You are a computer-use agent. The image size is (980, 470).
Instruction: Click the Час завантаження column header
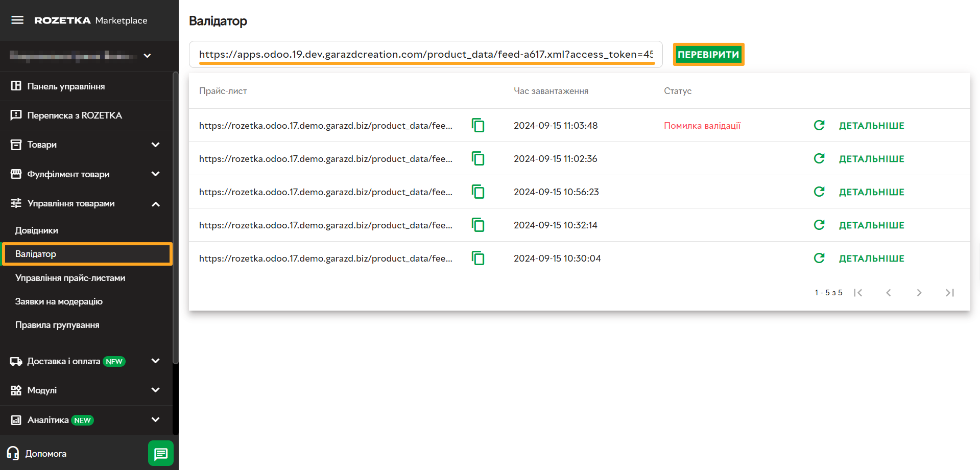(551, 91)
